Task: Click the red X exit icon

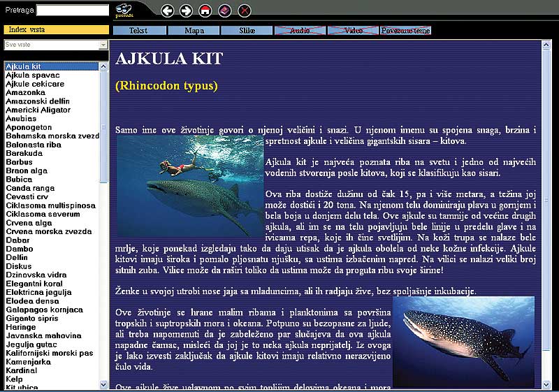Action: tap(244, 11)
